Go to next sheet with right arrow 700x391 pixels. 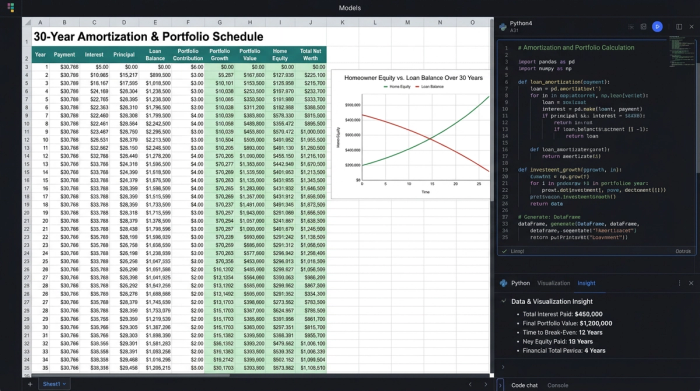486,384
